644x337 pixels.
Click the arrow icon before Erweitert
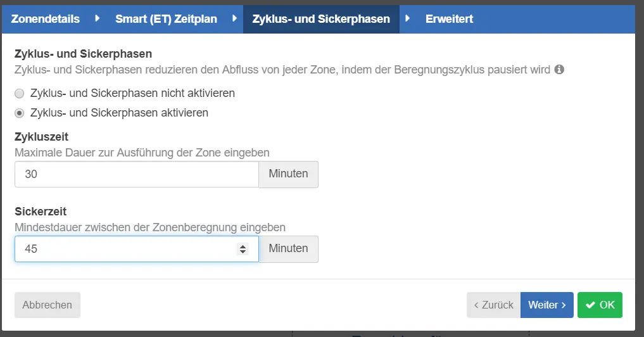pos(408,19)
